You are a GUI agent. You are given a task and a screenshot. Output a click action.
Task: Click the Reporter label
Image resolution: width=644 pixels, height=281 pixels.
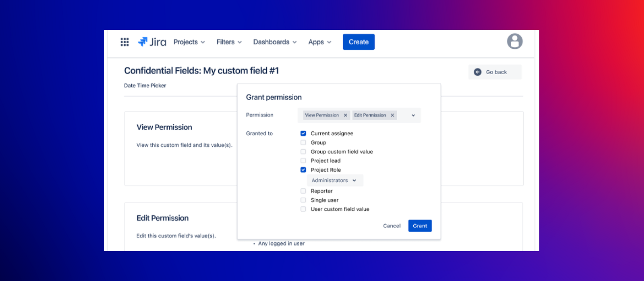322,191
